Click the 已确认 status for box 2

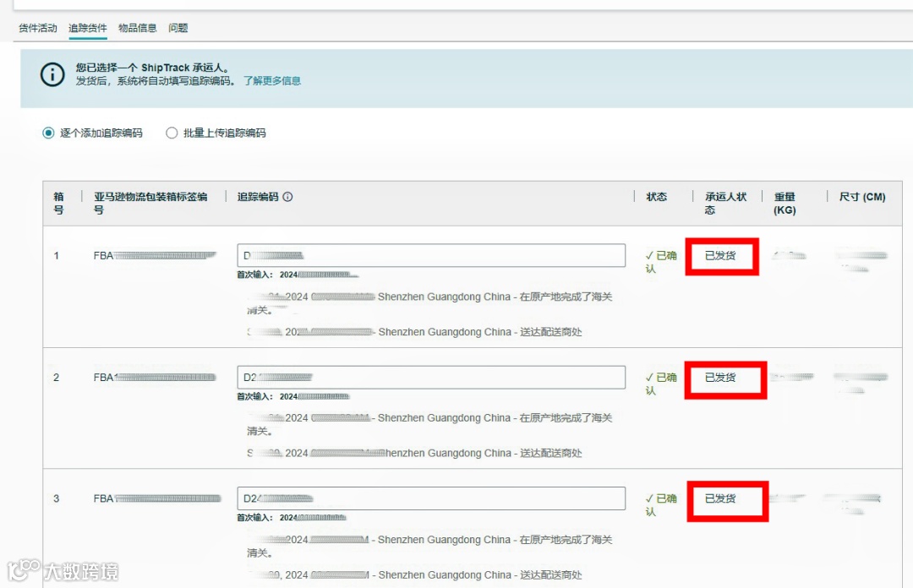pos(661,384)
